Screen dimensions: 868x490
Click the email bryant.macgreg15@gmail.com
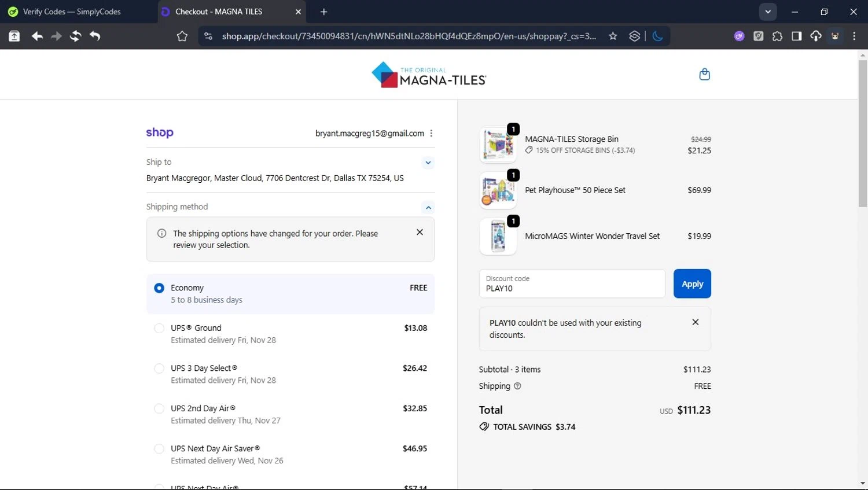[x=370, y=133]
